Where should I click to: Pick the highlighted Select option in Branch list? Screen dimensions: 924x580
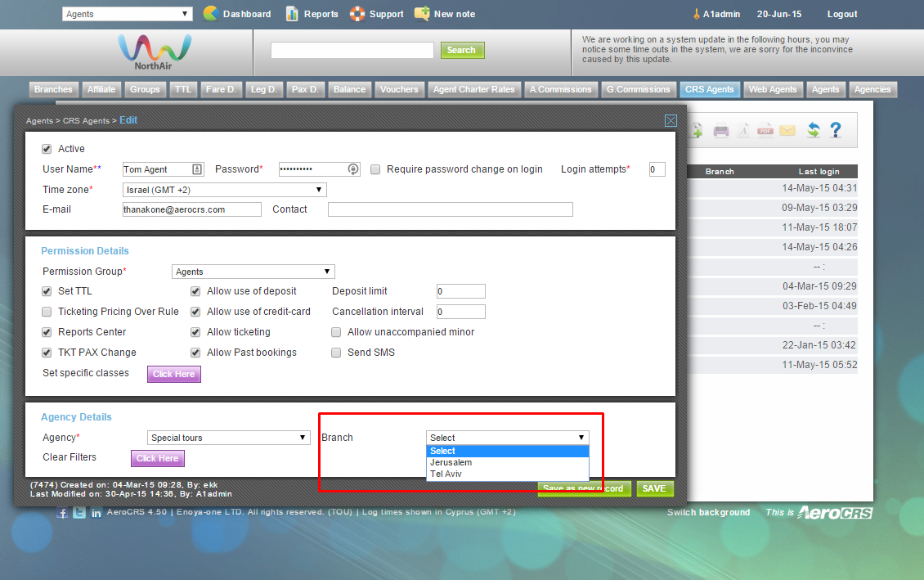(x=507, y=452)
